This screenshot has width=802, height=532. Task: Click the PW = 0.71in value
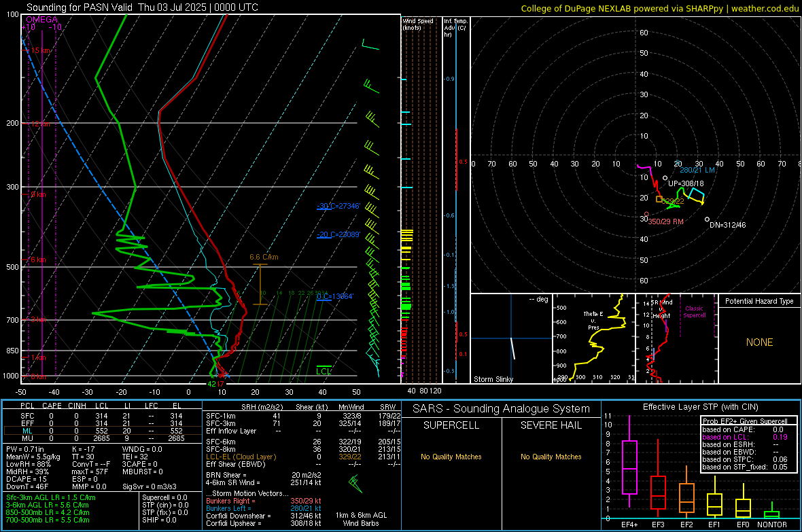point(25,449)
